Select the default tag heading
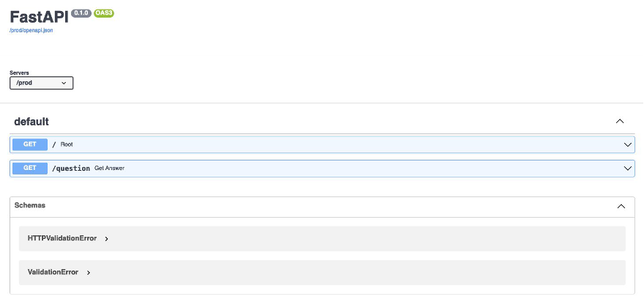This screenshot has height=302, width=644. [x=32, y=122]
